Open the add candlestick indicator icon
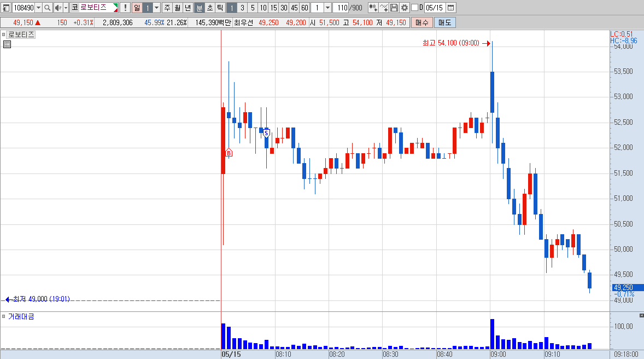This screenshot has width=644, height=359. 373,8
